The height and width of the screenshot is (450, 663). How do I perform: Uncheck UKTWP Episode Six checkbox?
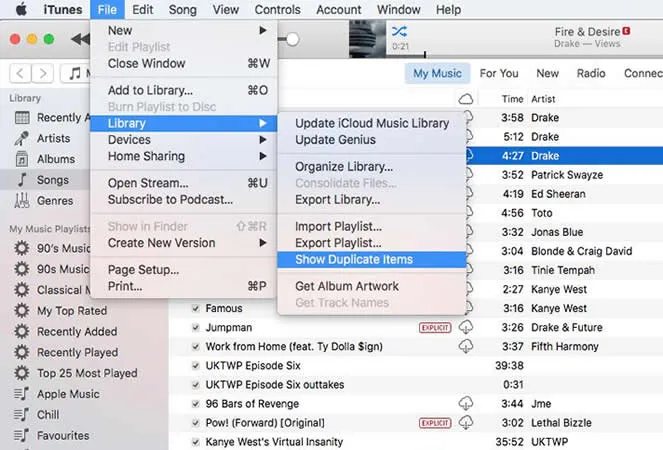tap(195, 365)
